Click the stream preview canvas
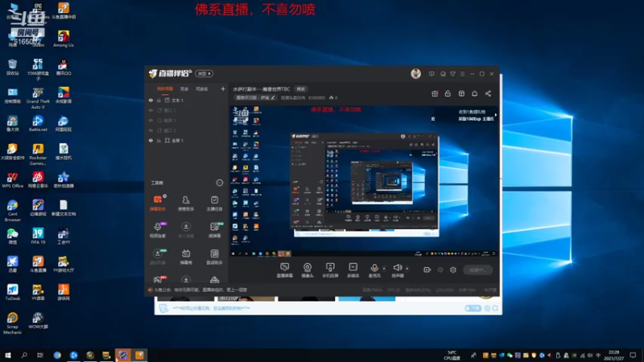644x362 pixels. click(364, 181)
